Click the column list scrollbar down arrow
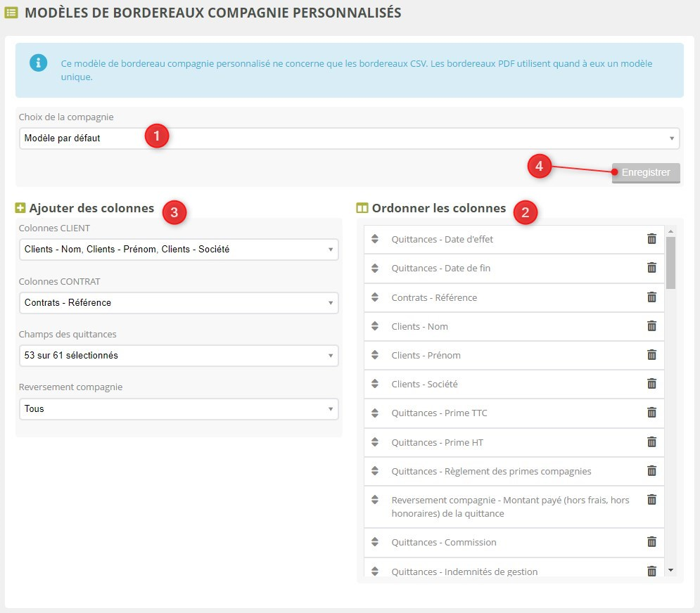This screenshot has width=700, height=613. click(x=670, y=570)
